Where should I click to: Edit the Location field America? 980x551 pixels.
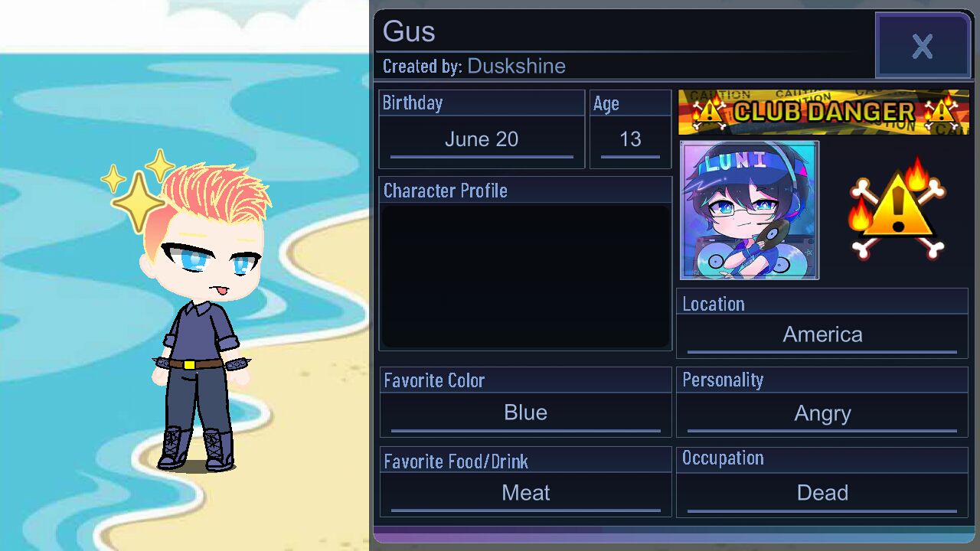822,334
